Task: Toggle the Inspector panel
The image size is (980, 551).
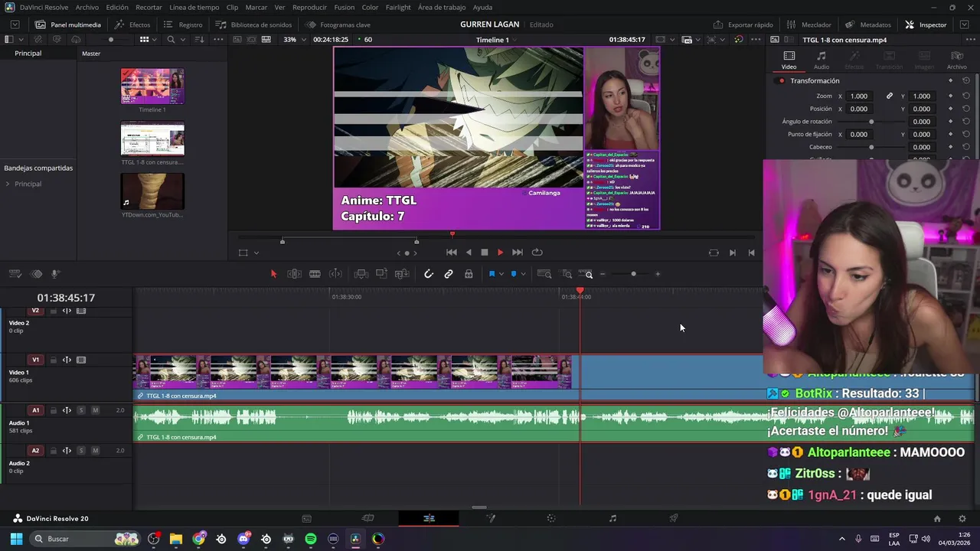Action: coord(926,24)
